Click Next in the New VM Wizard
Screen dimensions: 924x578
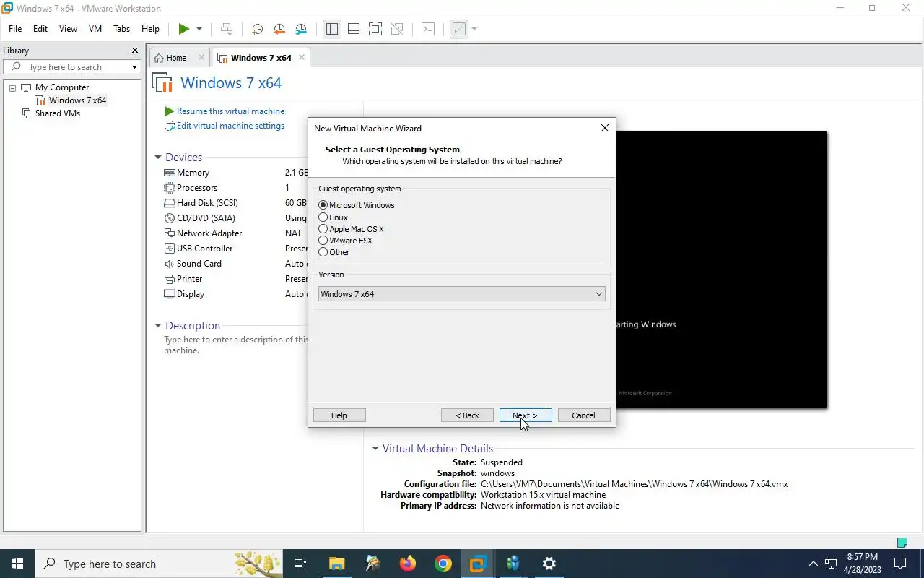(526, 415)
